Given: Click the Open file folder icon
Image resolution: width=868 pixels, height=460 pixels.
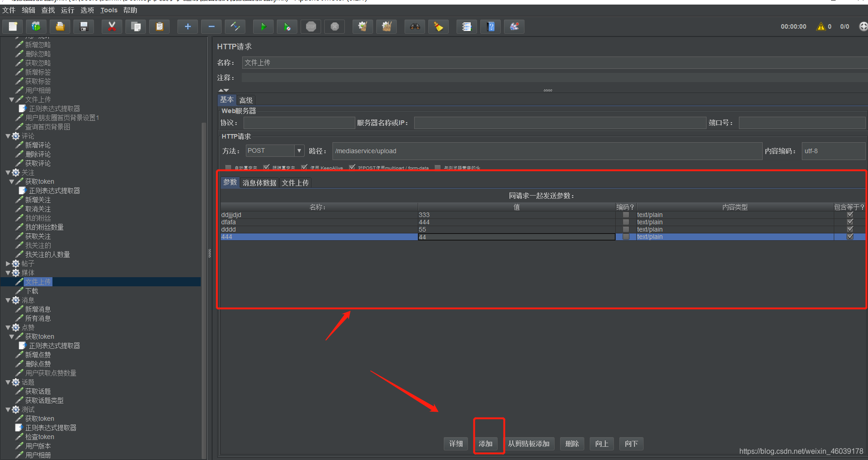Looking at the screenshot, I should click(x=60, y=26).
